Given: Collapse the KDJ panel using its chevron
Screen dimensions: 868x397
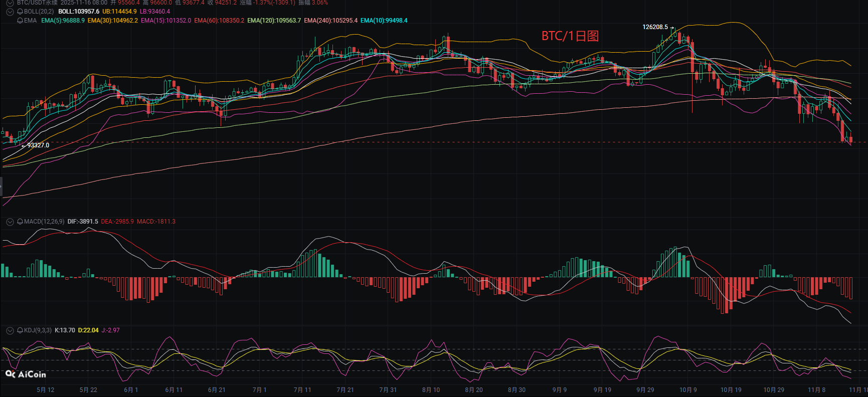Looking at the screenshot, I should point(10,330).
